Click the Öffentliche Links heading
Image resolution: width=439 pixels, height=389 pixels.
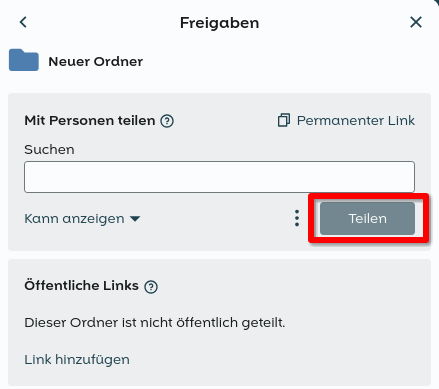coord(81,285)
